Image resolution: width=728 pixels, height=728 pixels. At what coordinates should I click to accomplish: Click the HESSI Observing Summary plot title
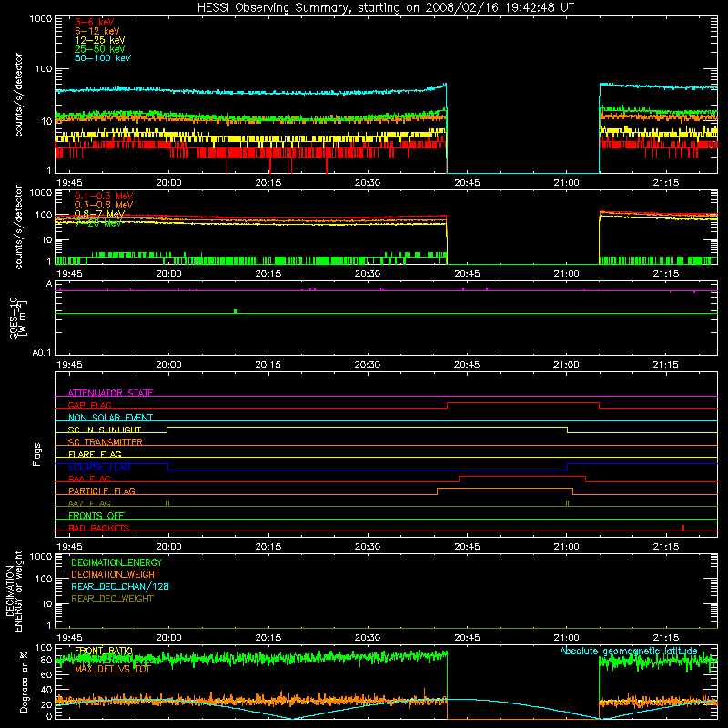385,8
